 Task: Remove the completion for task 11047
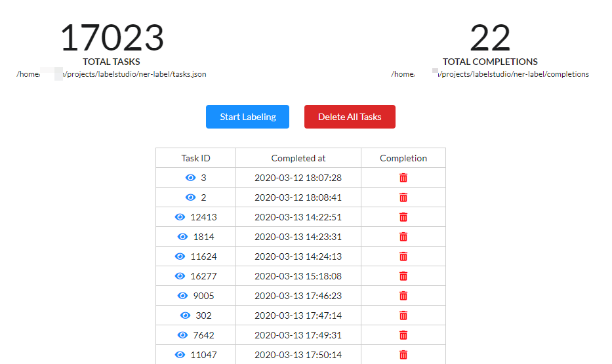403,355
